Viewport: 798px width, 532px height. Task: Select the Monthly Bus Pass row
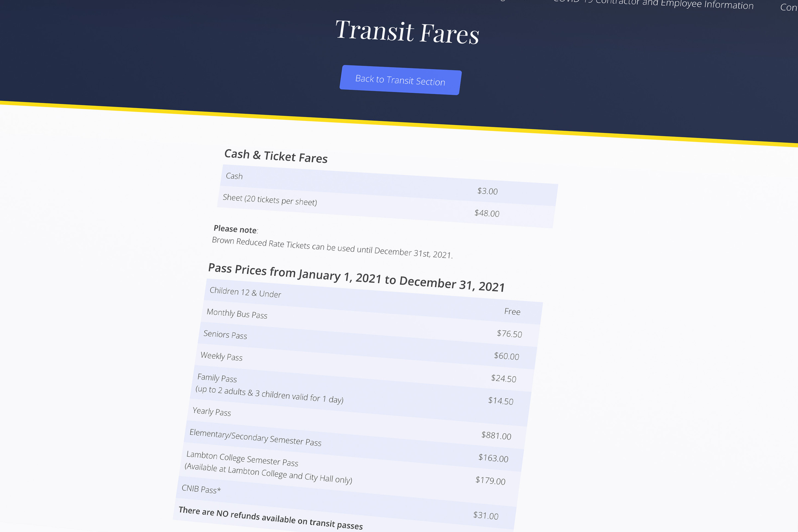coord(237,314)
